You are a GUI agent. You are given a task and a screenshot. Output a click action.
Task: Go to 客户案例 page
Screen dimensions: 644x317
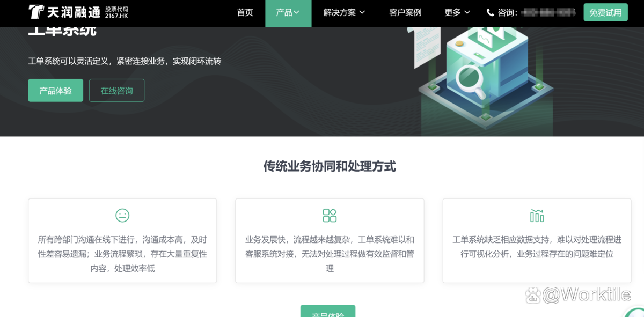[x=405, y=12]
